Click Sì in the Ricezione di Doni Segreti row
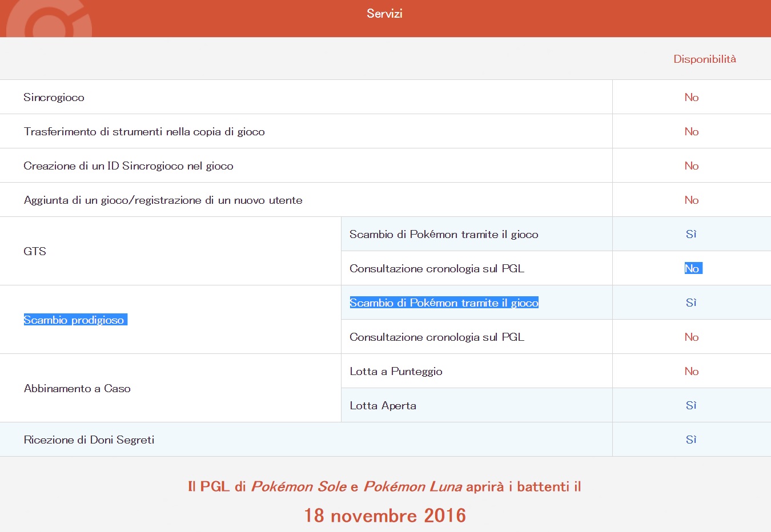 coord(691,440)
